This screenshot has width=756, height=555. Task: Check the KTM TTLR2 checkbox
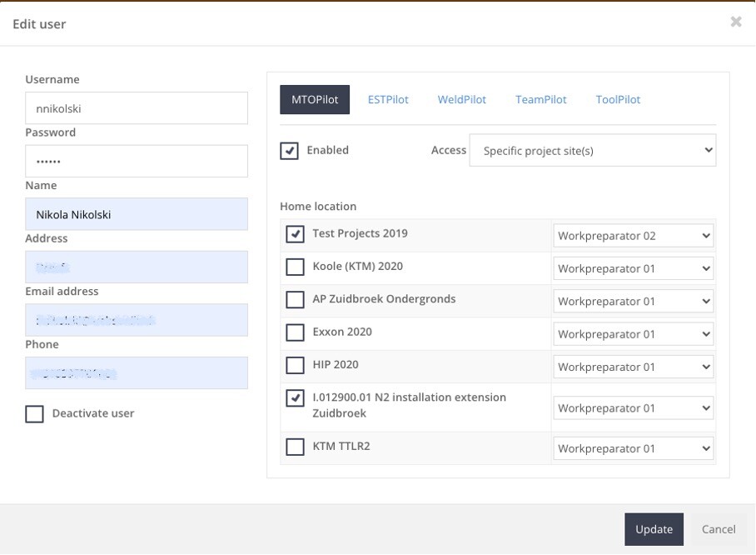(x=295, y=447)
